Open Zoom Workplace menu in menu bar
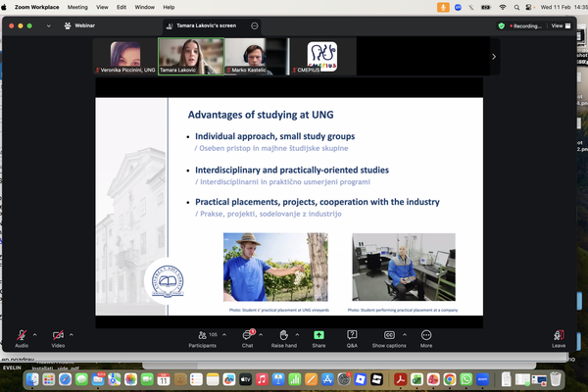The image size is (588, 392). [x=37, y=7]
